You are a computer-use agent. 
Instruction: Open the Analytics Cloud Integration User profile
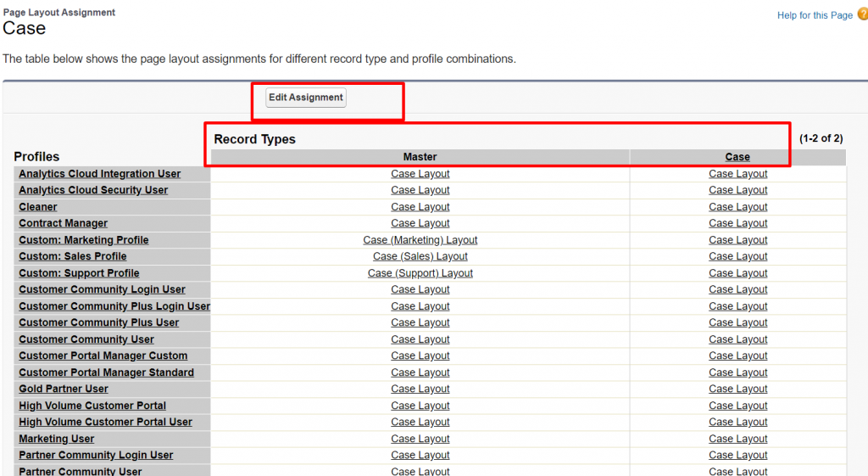coord(100,174)
